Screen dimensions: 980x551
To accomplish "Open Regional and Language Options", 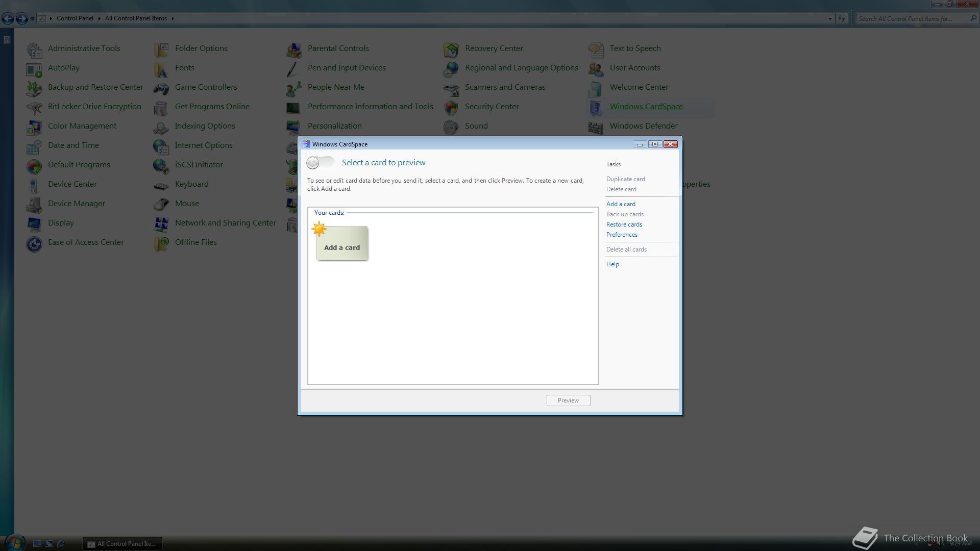I will (521, 68).
